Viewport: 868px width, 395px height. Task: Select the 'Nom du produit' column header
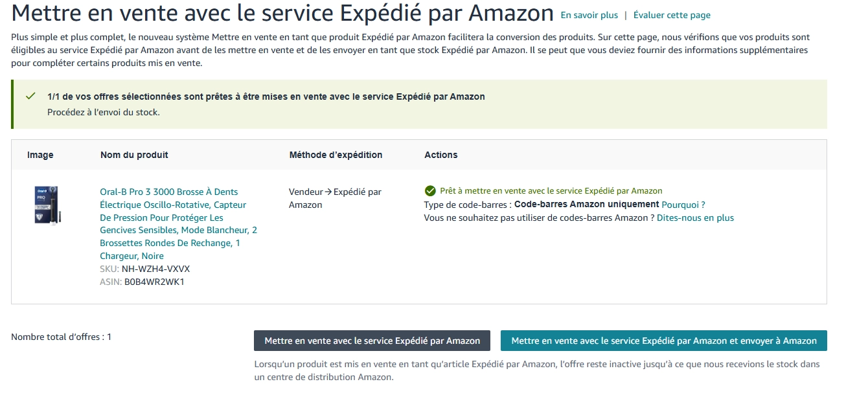(134, 155)
